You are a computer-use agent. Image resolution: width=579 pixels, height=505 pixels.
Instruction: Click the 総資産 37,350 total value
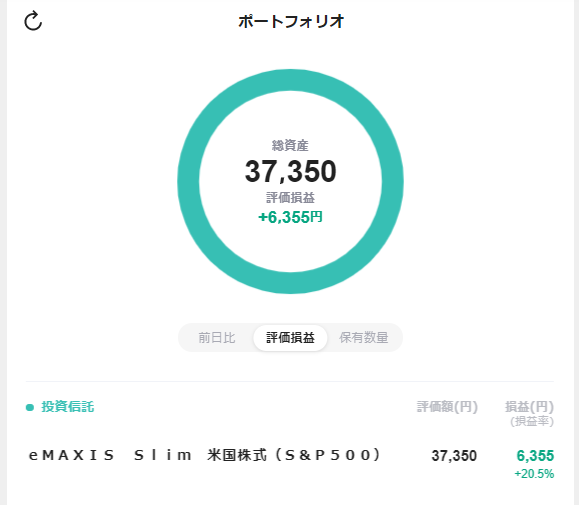[x=291, y=171]
